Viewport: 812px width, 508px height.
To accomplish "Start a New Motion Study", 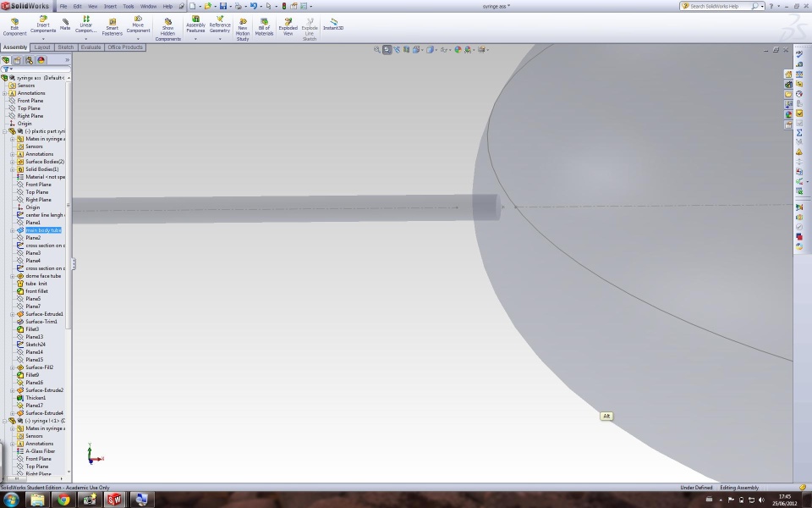I will tap(243, 30).
